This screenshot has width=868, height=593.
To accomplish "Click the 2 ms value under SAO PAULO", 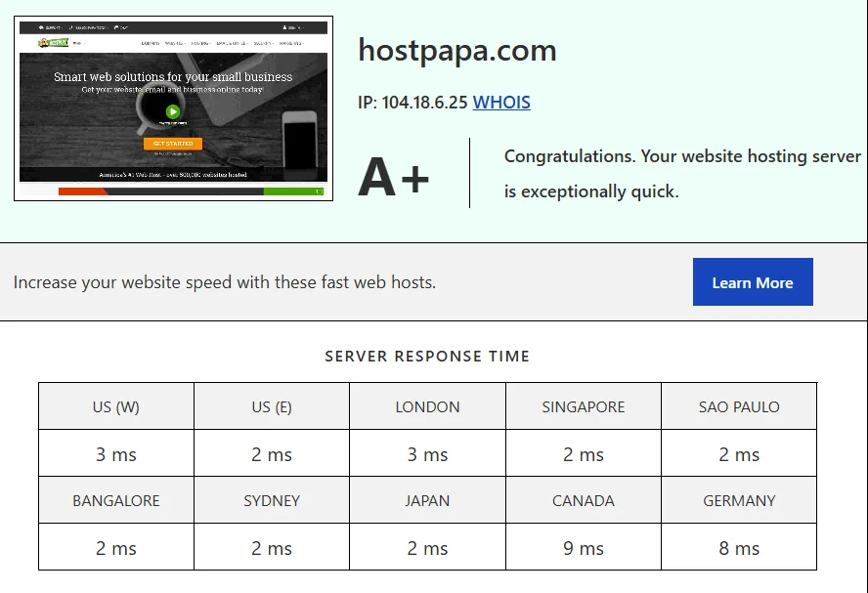I will [739, 454].
